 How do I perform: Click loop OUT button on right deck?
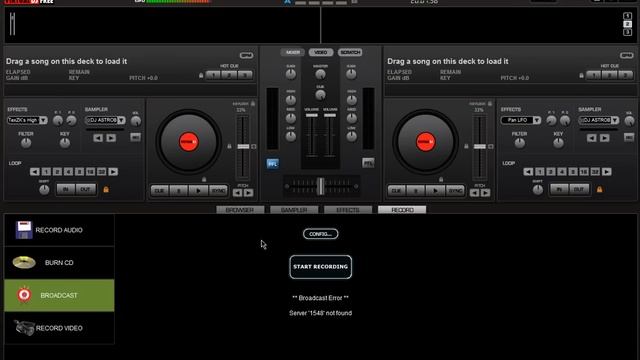[579, 189]
